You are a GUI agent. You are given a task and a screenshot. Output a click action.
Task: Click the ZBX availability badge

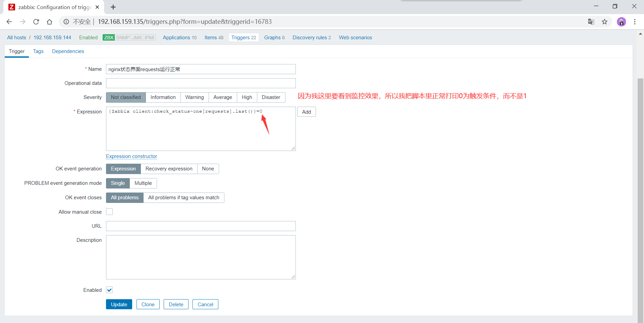click(109, 38)
